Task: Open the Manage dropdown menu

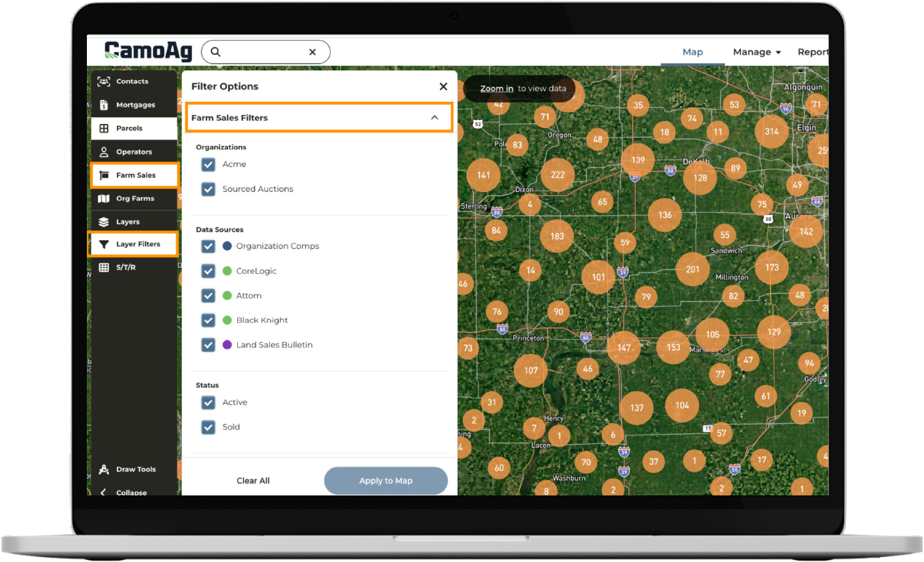Action: [x=756, y=52]
